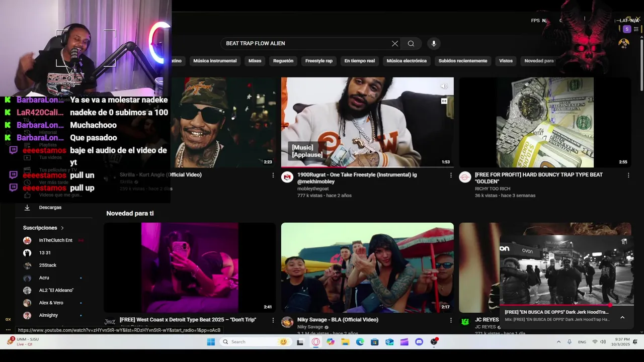Expand the miniplayer with the chevron
644x362 pixels.
(x=622, y=317)
